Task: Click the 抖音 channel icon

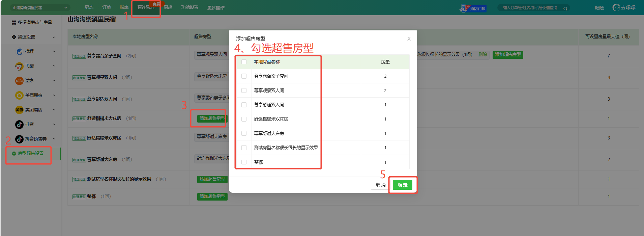Action: point(19,124)
